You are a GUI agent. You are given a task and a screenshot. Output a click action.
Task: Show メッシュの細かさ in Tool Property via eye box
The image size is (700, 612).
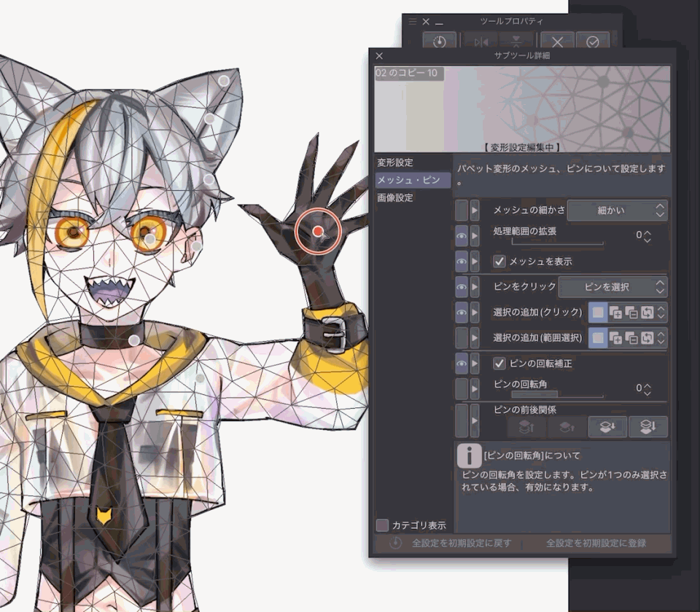tap(462, 210)
